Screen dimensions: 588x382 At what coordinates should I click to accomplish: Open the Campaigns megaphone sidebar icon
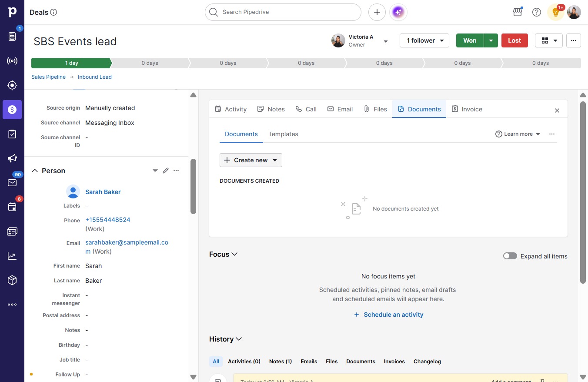point(12,158)
